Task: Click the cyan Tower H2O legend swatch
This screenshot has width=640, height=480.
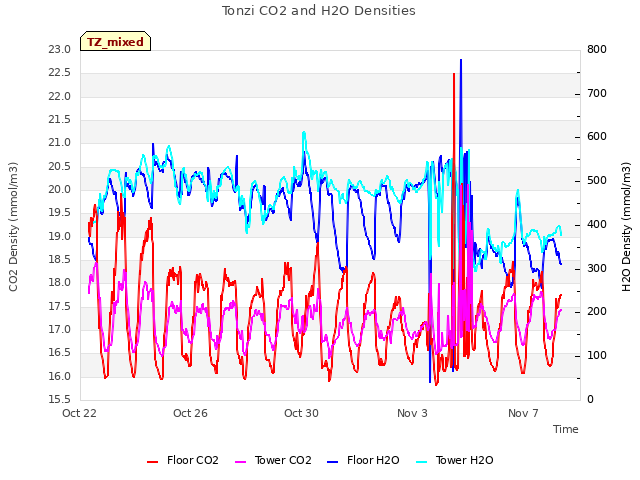Action: [422, 462]
